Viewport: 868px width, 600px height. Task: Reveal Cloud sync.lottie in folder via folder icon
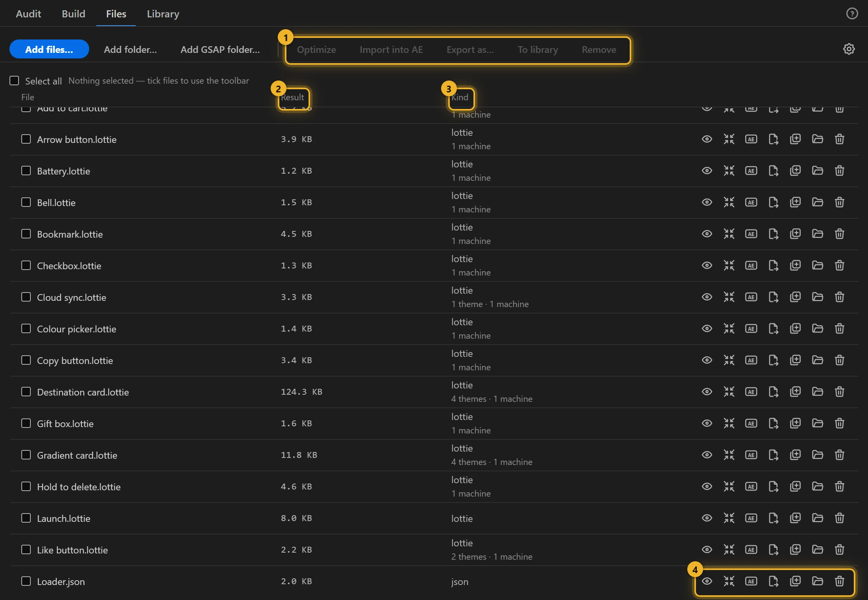[817, 297]
